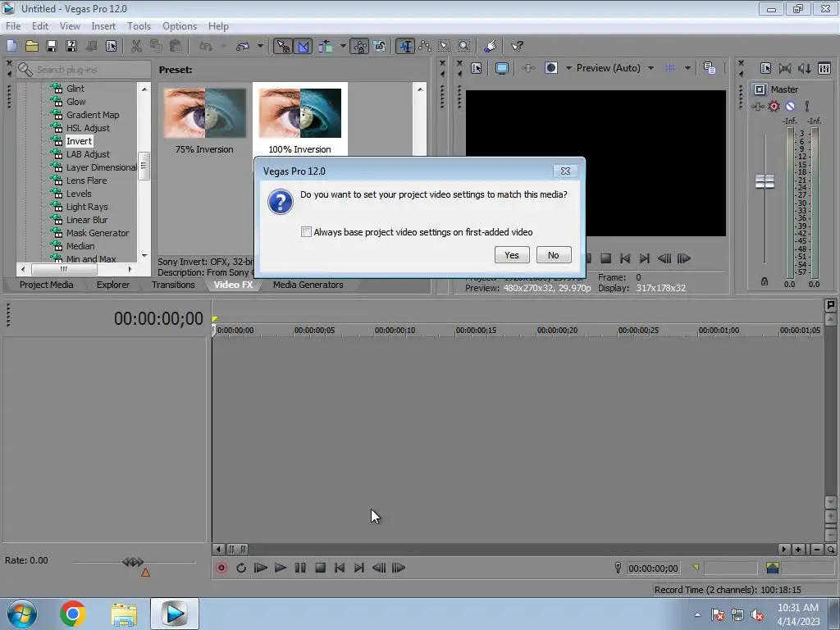Select the Zoom Edit tool
840x630 pixels.
click(x=464, y=46)
